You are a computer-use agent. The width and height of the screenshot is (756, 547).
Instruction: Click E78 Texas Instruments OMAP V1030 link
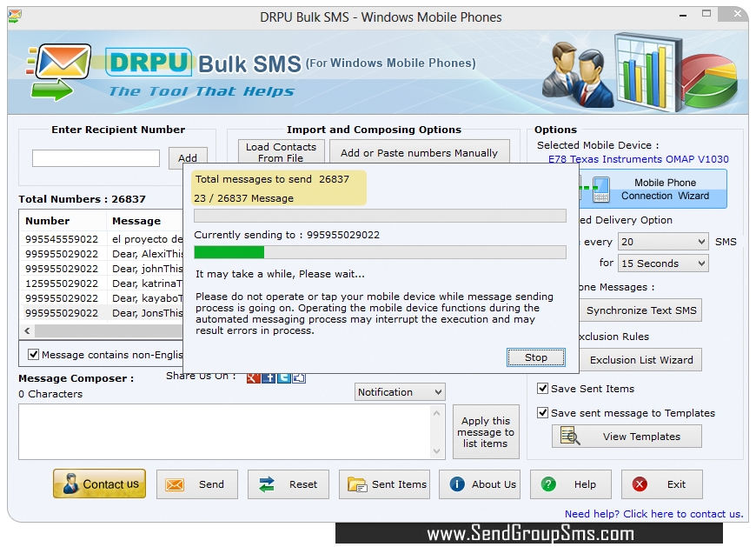click(x=639, y=159)
